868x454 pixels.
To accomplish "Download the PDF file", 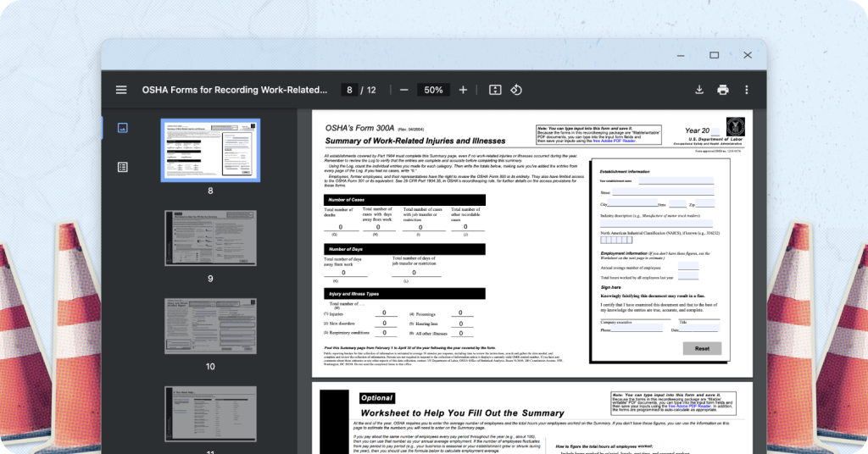I will (x=699, y=90).
